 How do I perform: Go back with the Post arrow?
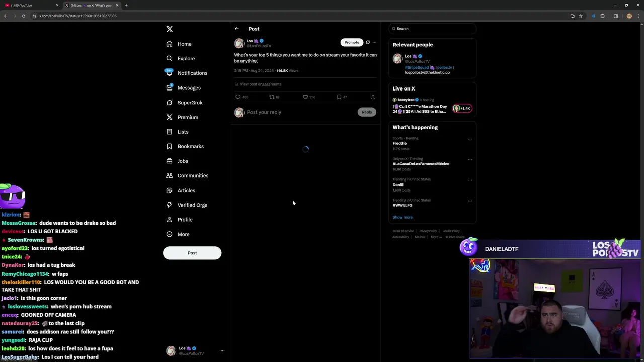coord(237,29)
